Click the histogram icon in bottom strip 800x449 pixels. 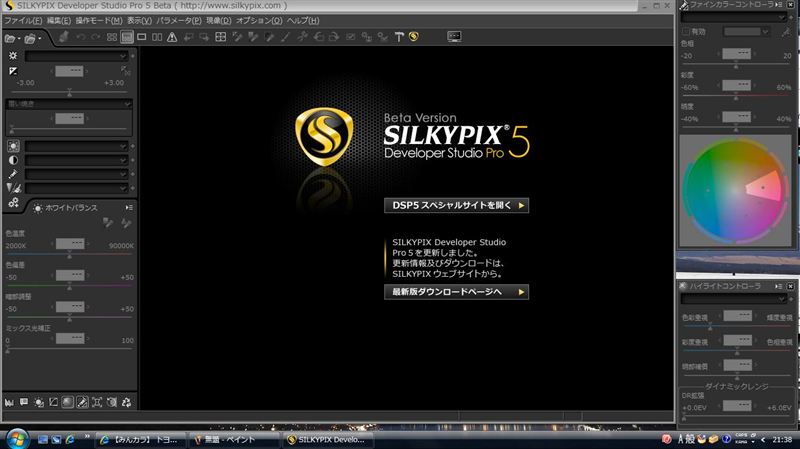pyautogui.click(x=9, y=403)
